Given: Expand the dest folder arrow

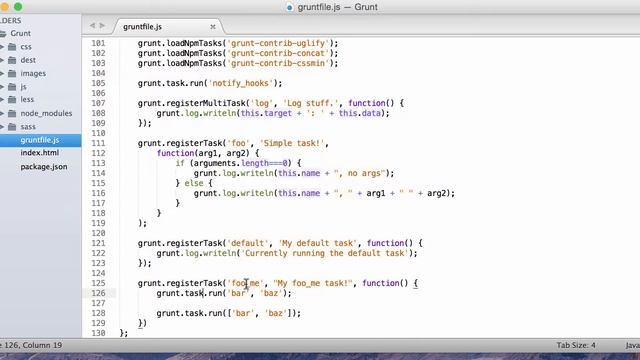Looking at the screenshot, I should tap(2, 60).
